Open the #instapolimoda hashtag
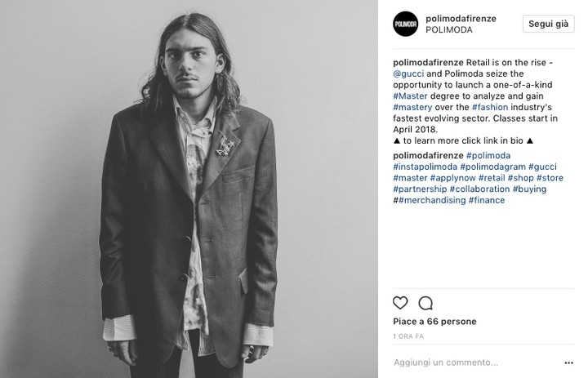588x378 pixels. coord(425,167)
